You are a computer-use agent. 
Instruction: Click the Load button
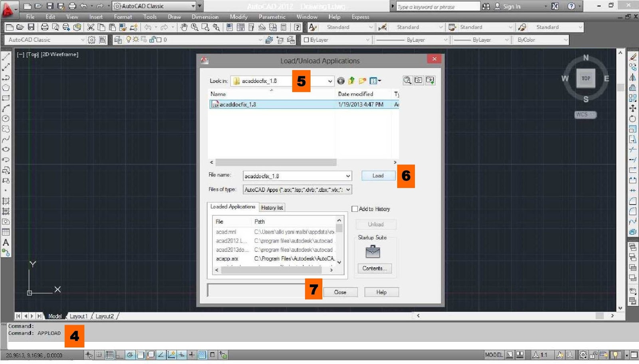pos(377,176)
